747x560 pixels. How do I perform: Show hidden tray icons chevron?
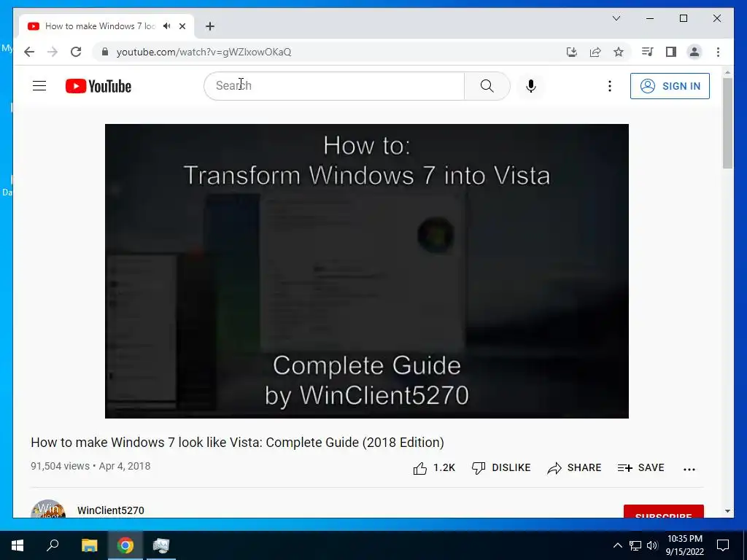point(617,545)
